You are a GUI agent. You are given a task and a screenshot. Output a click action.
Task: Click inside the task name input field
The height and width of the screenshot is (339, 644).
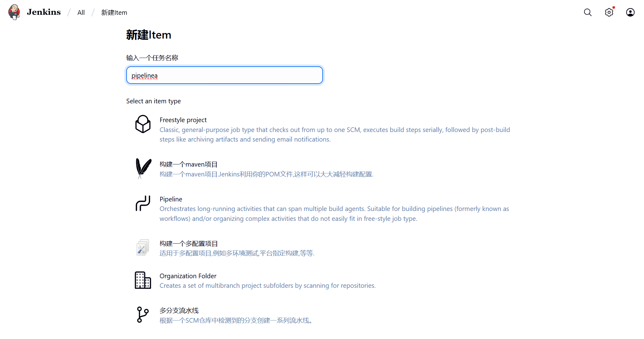(224, 75)
